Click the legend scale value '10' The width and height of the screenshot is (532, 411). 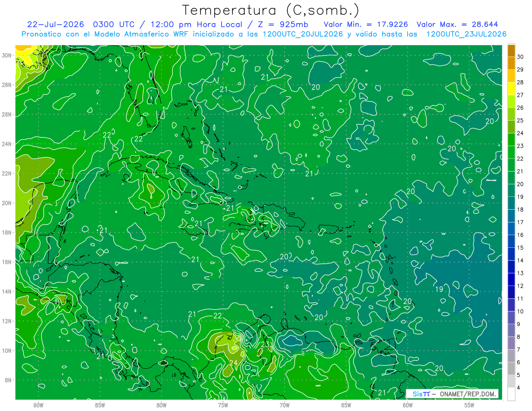(520, 311)
